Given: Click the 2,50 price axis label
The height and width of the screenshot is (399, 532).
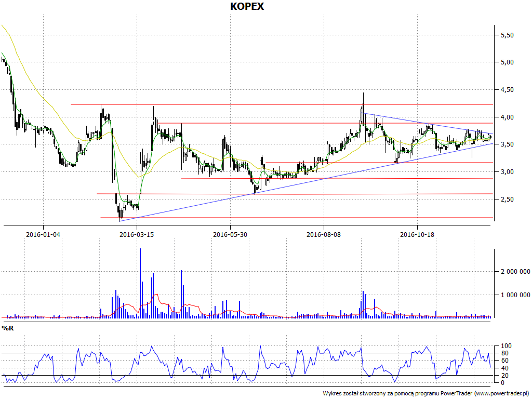Looking at the screenshot, I should pyautogui.click(x=507, y=199).
